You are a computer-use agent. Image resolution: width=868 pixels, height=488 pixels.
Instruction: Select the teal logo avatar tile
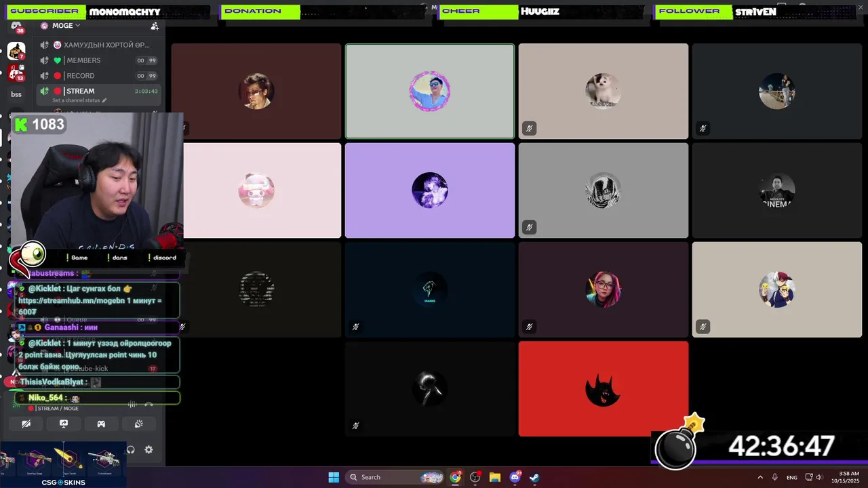click(x=430, y=289)
